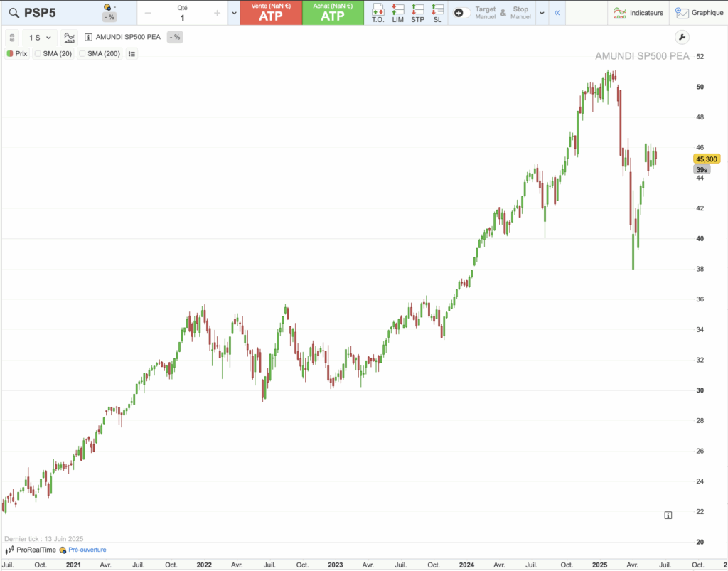Click the ProRealTime logo link

(31, 550)
